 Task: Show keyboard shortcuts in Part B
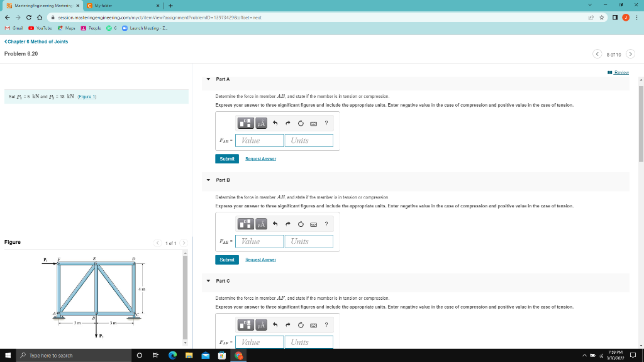tap(313, 224)
